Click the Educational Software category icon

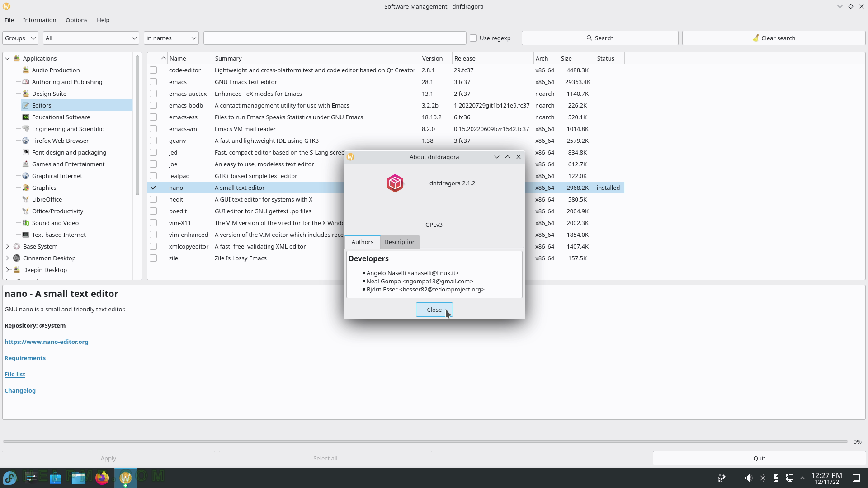(26, 117)
